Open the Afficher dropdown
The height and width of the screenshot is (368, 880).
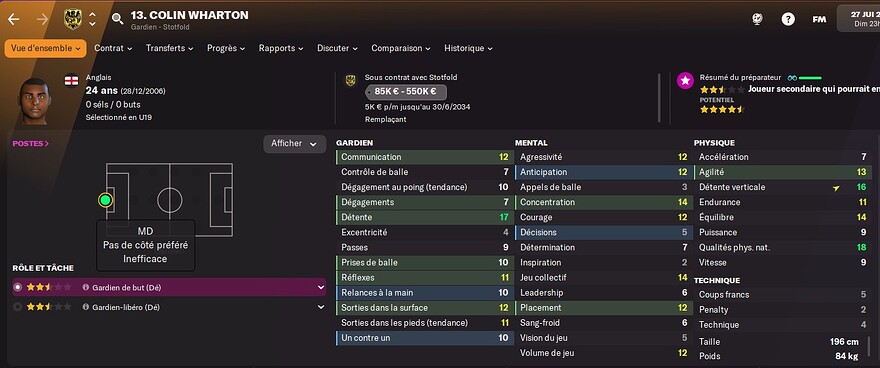coord(295,144)
